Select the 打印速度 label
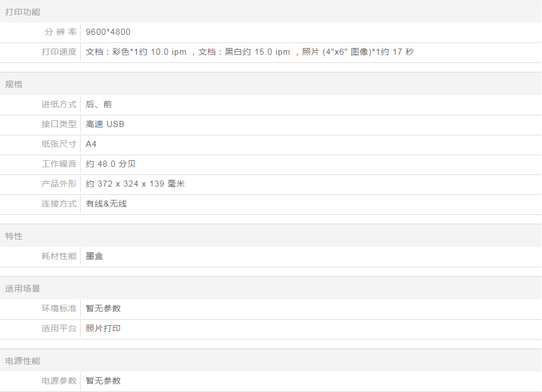Viewport: 542px width, 392px height. pyautogui.click(x=59, y=52)
